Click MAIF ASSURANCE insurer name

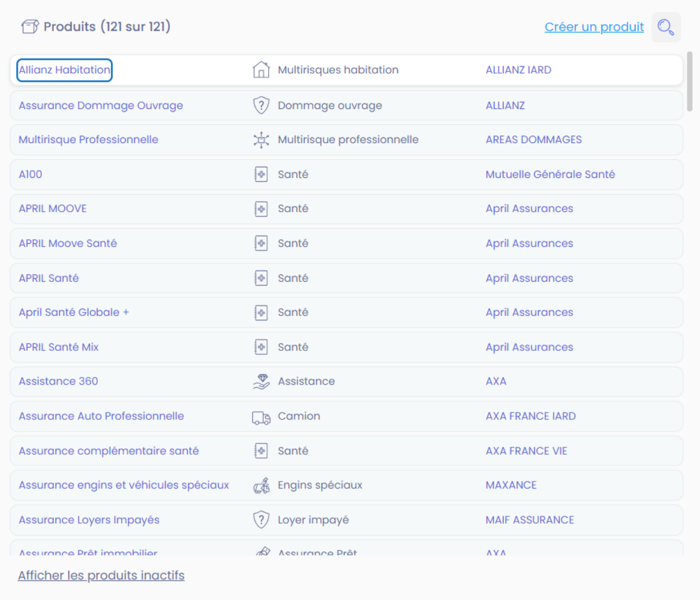(530, 520)
